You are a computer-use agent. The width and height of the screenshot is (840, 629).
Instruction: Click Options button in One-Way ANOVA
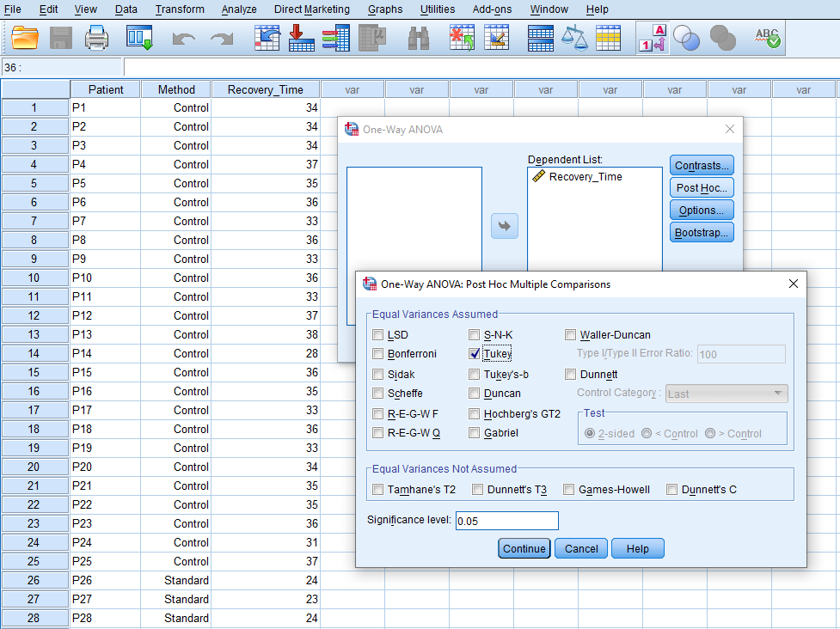coord(702,210)
